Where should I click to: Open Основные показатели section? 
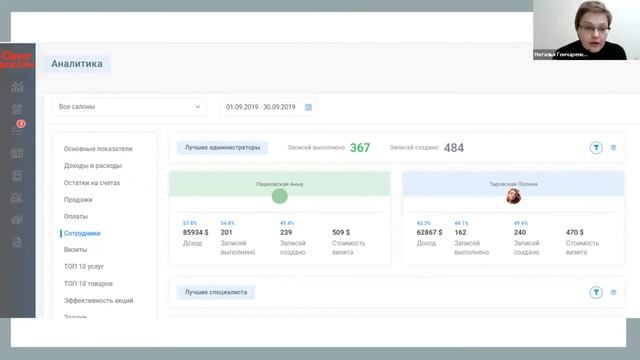[x=98, y=149]
